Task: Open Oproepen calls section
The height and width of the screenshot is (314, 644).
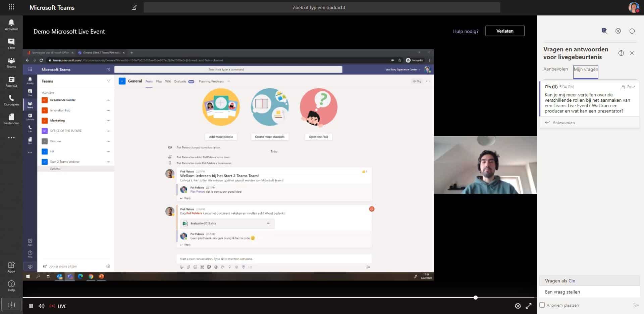Action: [11, 100]
